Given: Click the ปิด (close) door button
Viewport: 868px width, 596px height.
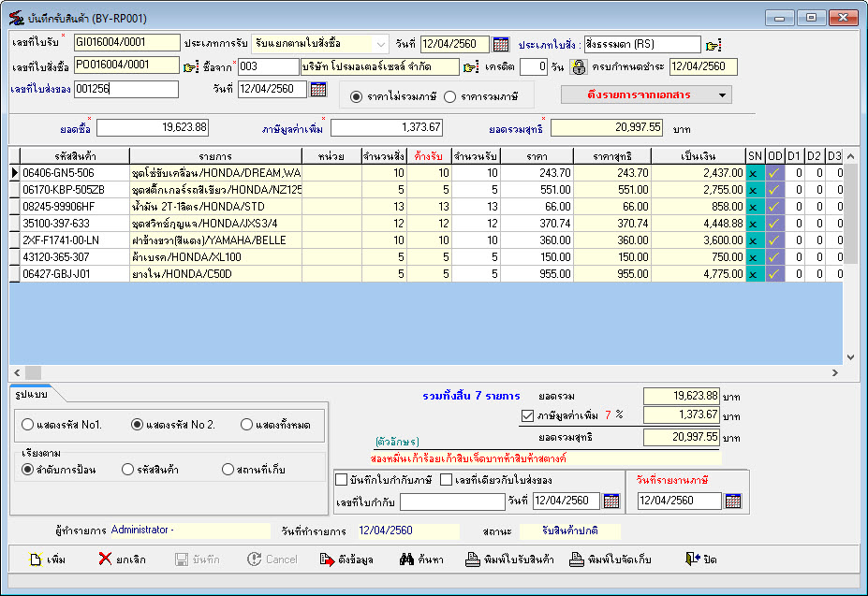Looking at the screenshot, I should 700,560.
